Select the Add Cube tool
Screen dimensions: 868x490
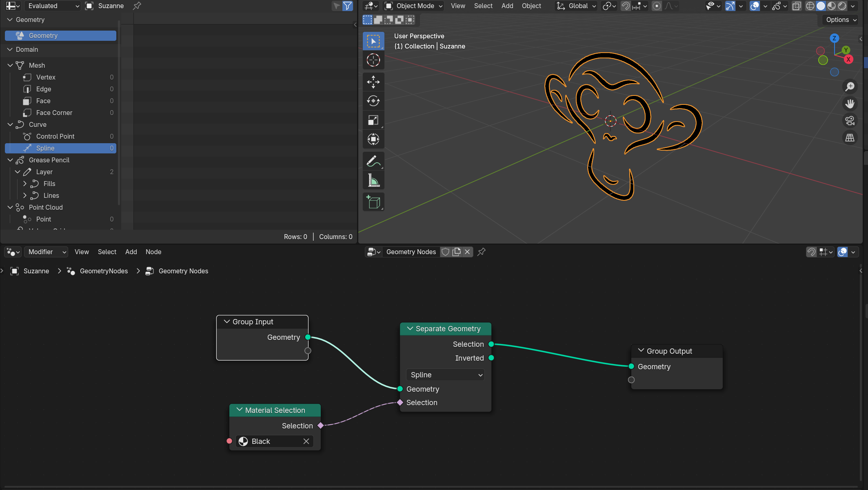pos(373,202)
